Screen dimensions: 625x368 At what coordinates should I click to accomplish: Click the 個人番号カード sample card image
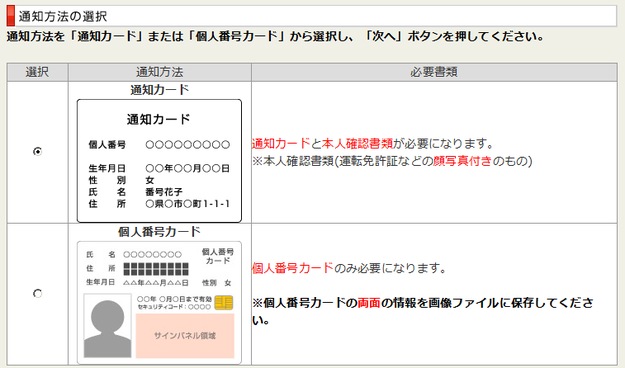159,303
